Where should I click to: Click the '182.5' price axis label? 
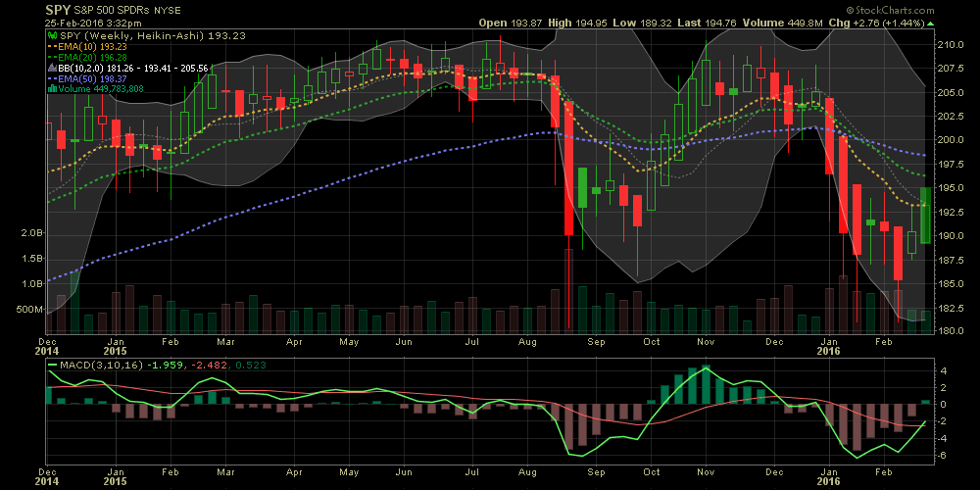coord(949,308)
